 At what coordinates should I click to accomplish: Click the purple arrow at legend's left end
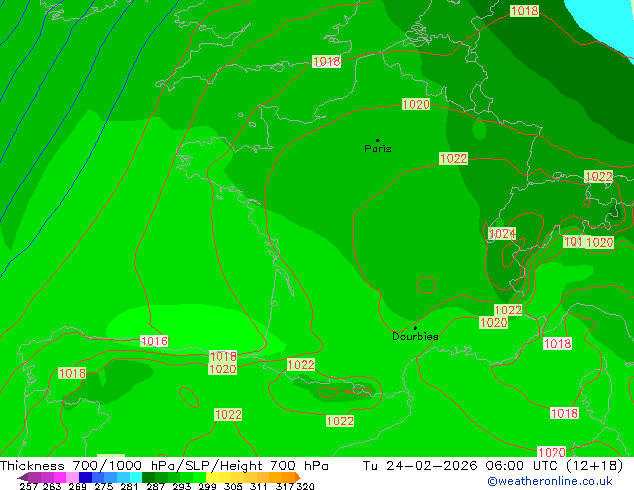click(x=23, y=477)
